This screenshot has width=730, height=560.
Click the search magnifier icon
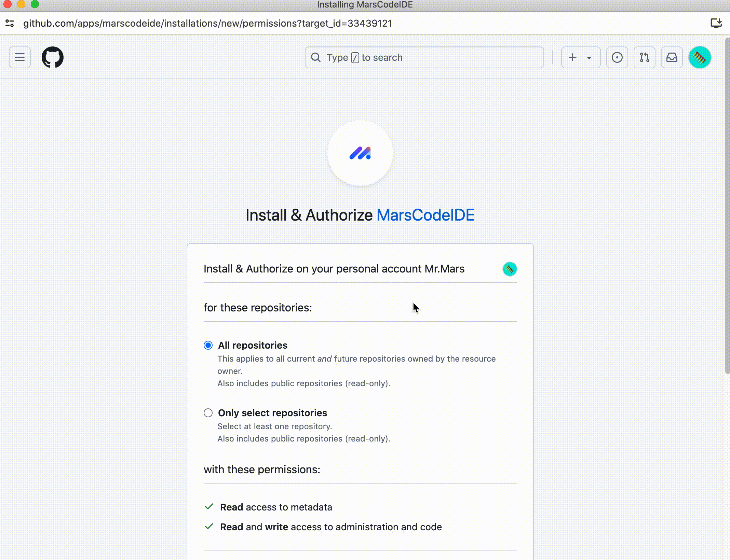(x=316, y=57)
